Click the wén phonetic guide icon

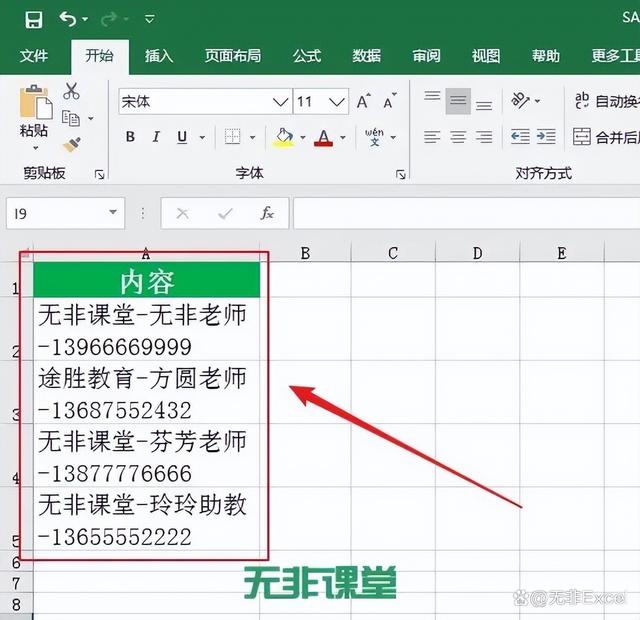point(374,137)
